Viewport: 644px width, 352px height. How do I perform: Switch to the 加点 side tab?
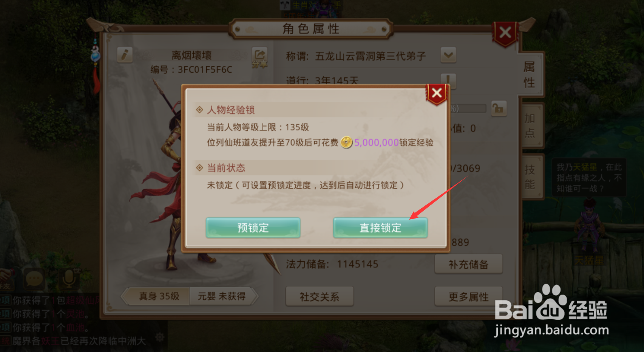pos(530,126)
